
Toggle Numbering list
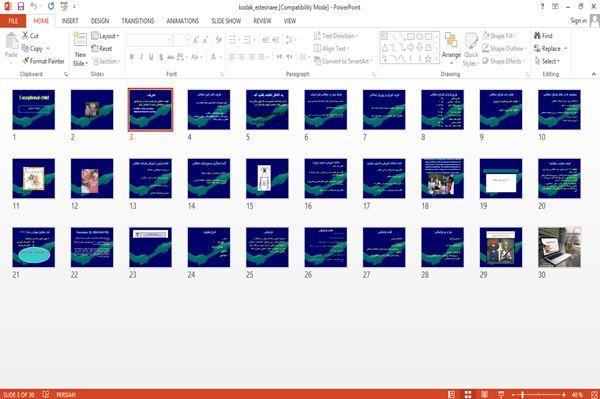point(248,40)
